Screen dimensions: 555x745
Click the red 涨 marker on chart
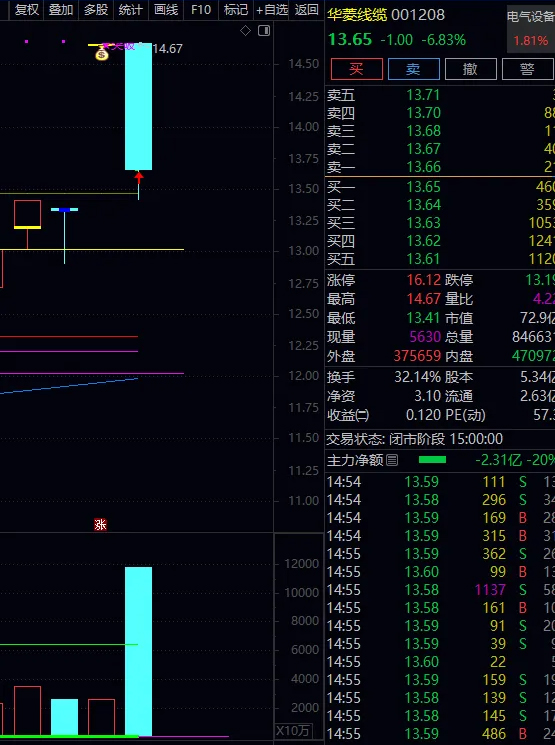pyautogui.click(x=100, y=525)
